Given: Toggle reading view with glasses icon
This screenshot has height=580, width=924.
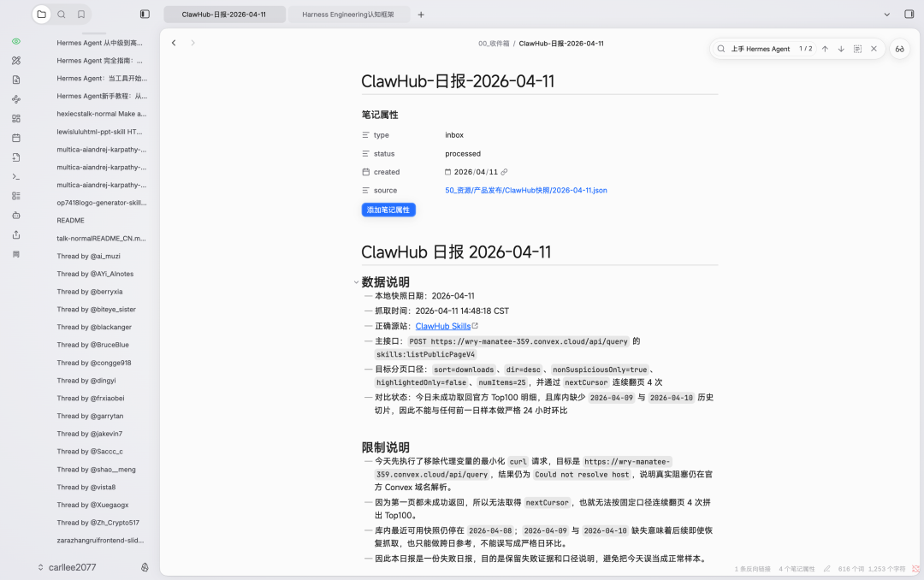Looking at the screenshot, I should (900, 49).
